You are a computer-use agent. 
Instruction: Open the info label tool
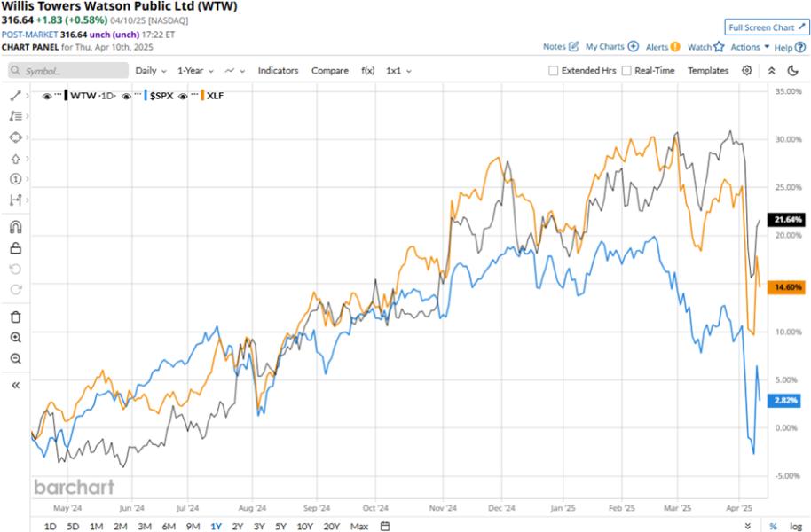15,179
